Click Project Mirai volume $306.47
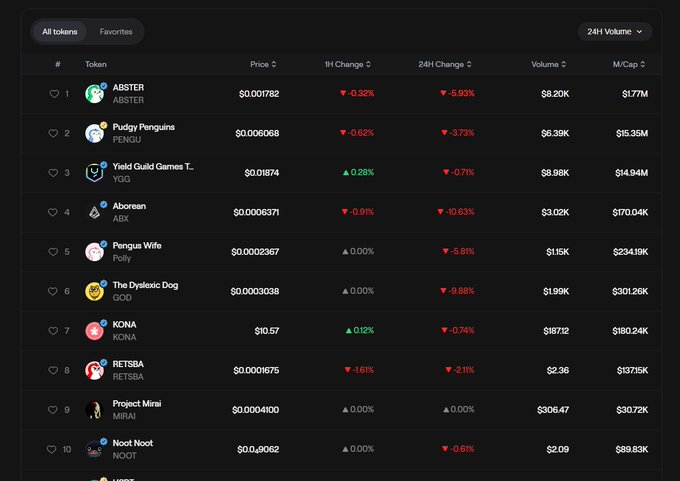The height and width of the screenshot is (481, 680). point(553,410)
